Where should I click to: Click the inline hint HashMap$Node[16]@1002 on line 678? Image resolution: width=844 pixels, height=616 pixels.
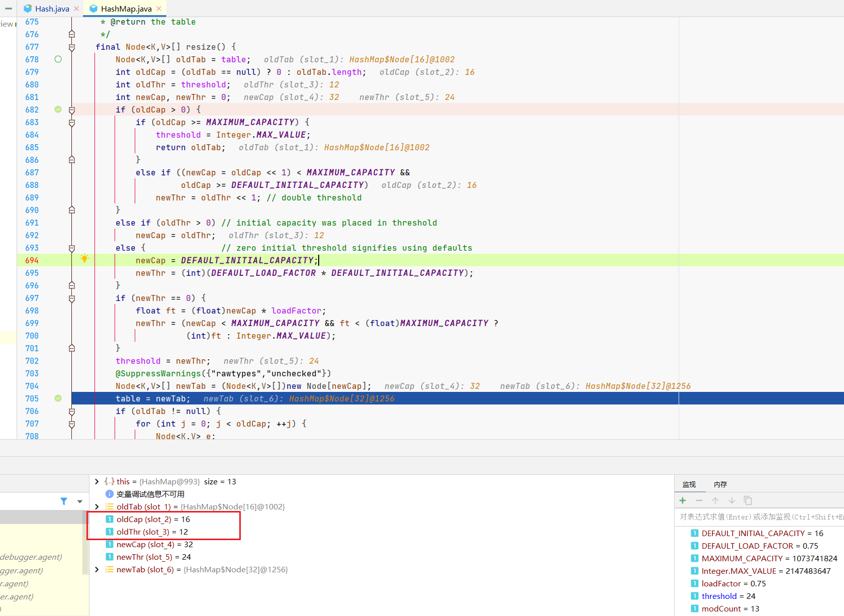tap(402, 59)
